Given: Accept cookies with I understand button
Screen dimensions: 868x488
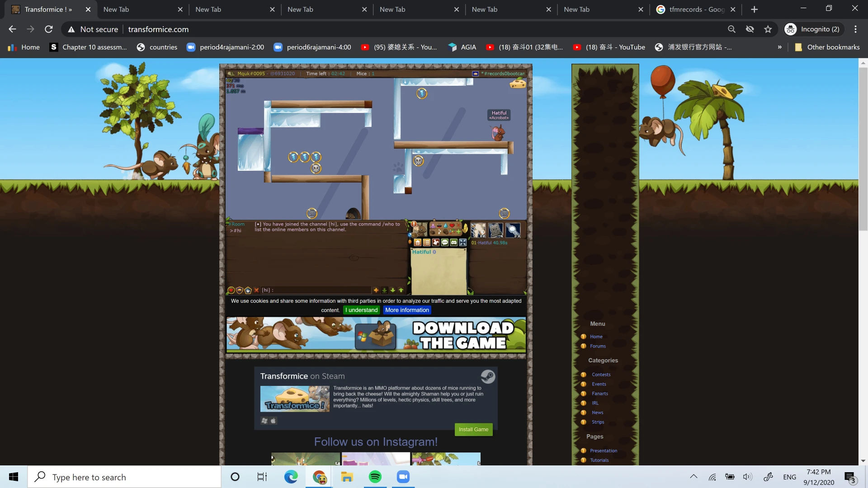Looking at the screenshot, I should point(361,310).
